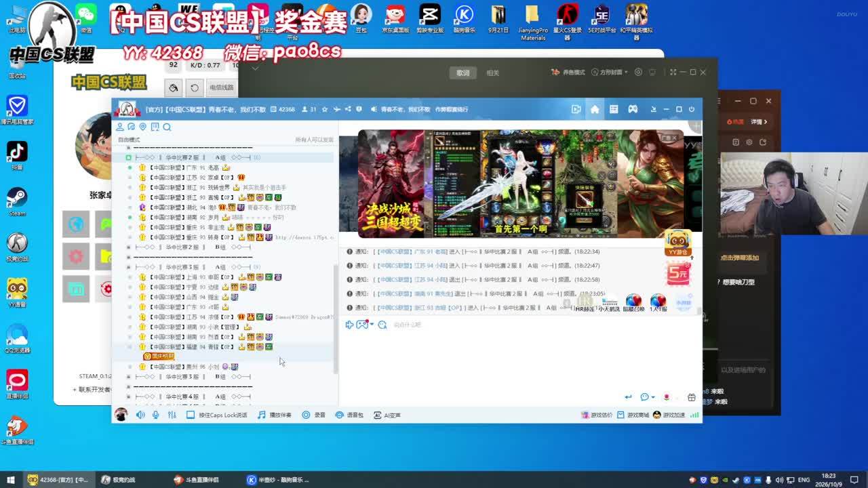Favorite the channel with the star icon
Screen dimensions: 868x488
325,109
